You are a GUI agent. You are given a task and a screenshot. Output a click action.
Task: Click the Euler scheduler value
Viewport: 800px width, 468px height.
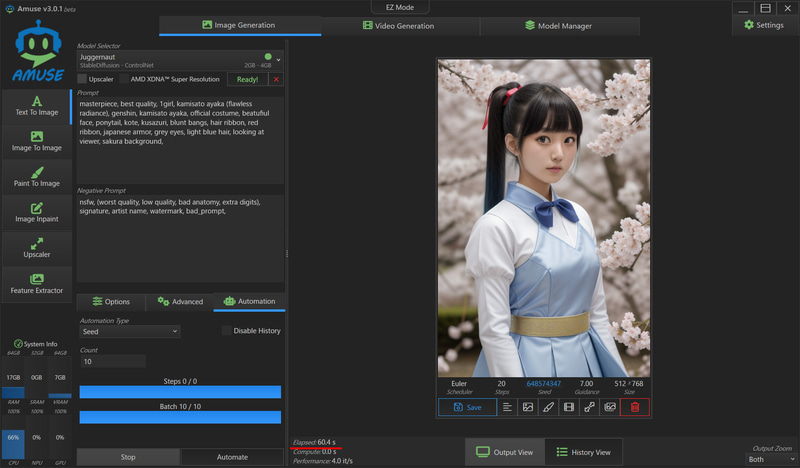459,383
